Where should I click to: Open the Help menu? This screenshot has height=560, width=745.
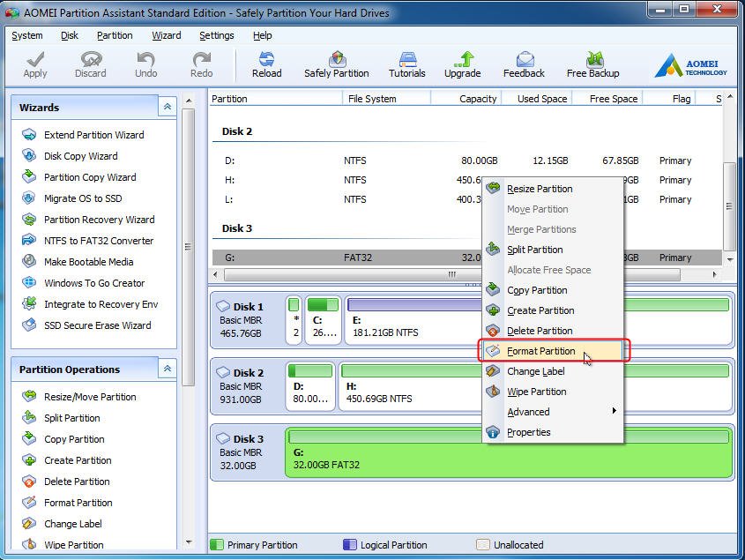(x=262, y=35)
